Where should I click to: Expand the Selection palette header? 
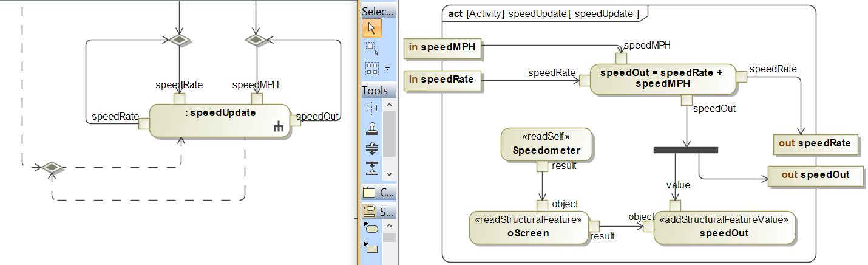pyautogui.click(x=378, y=11)
